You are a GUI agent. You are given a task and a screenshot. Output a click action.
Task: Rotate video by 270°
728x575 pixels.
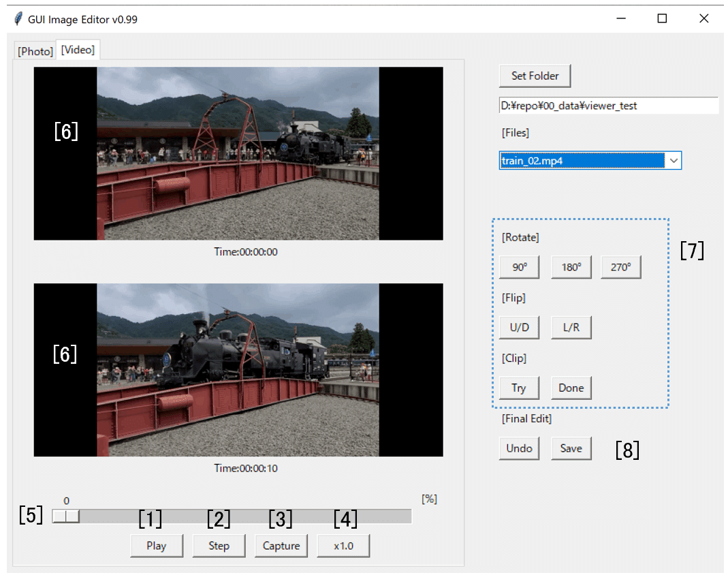point(621,267)
